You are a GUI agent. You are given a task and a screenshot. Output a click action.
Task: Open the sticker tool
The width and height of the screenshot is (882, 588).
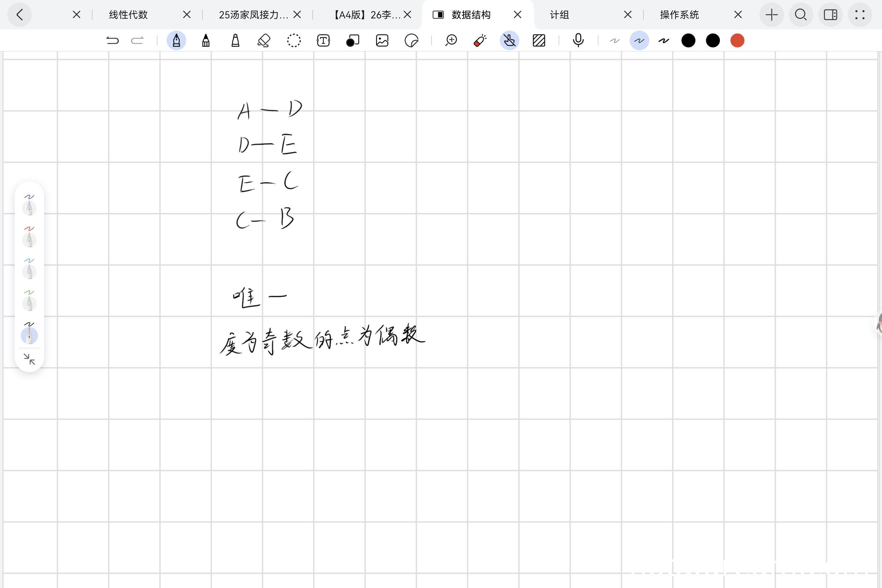coord(411,40)
